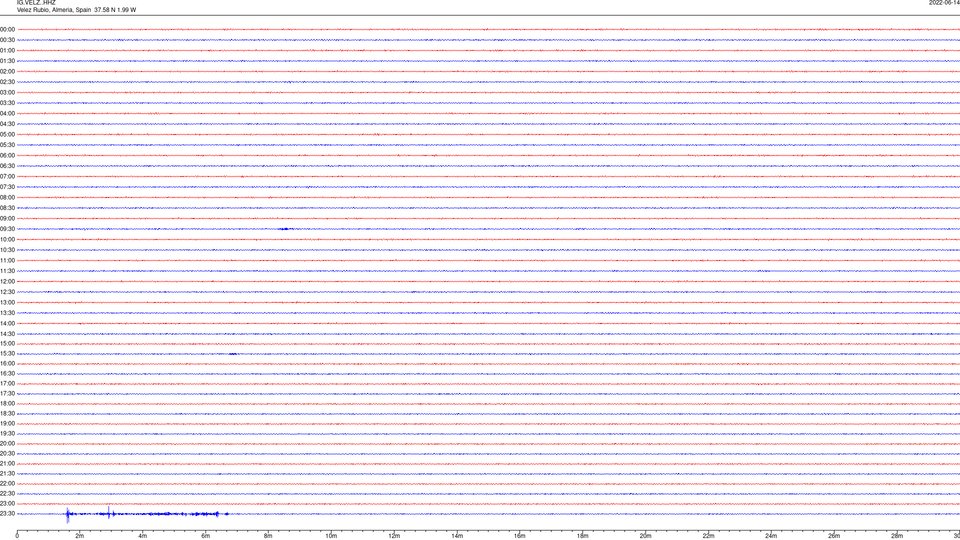Screen dimensions: 960x540
Task: Click the 18m tick label on time axis
Action: (x=583, y=536)
